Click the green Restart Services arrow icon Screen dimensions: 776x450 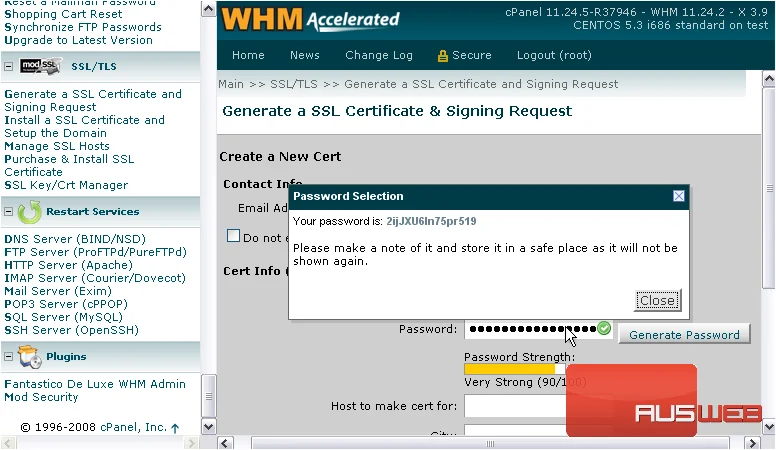pyautogui.click(x=30, y=212)
